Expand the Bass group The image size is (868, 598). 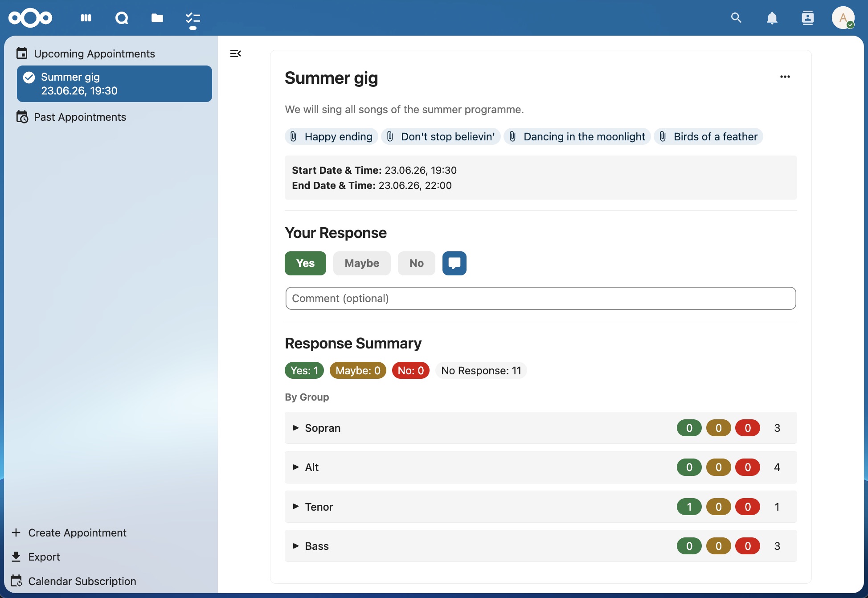tap(540, 546)
